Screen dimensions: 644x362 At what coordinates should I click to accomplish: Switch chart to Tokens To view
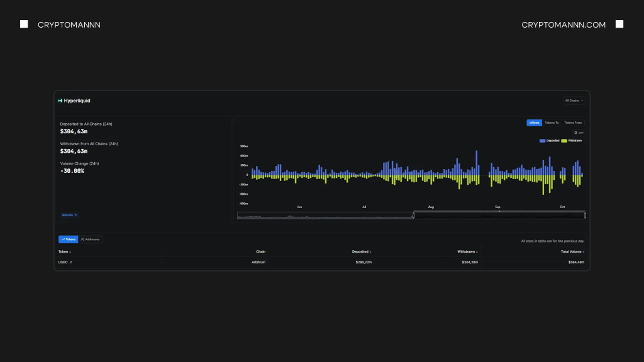coord(552,123)
